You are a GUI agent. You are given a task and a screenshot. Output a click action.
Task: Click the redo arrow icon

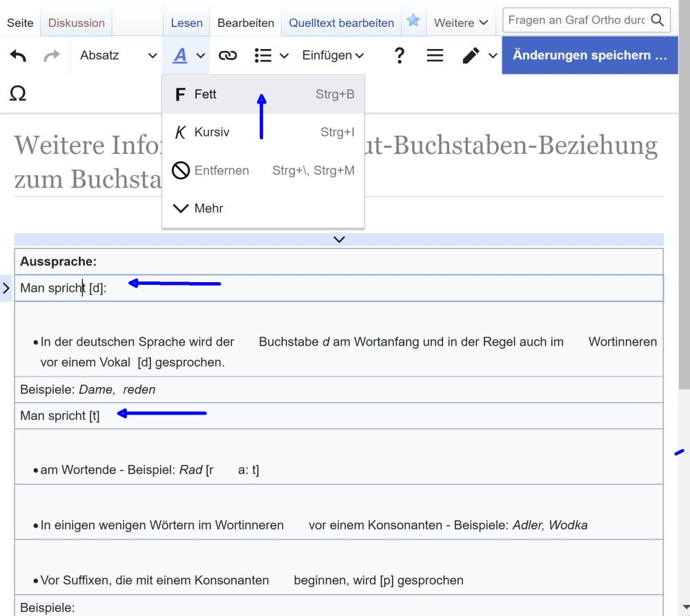tap(52, 56)
